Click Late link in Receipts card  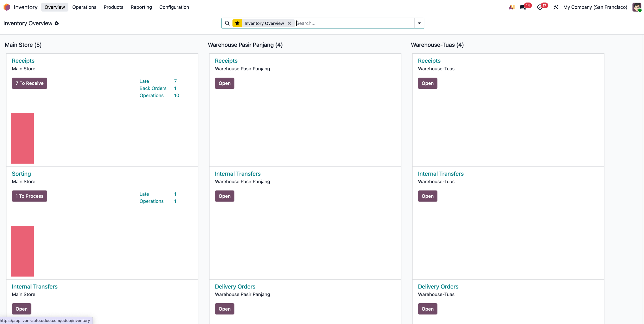pos(144,81)
